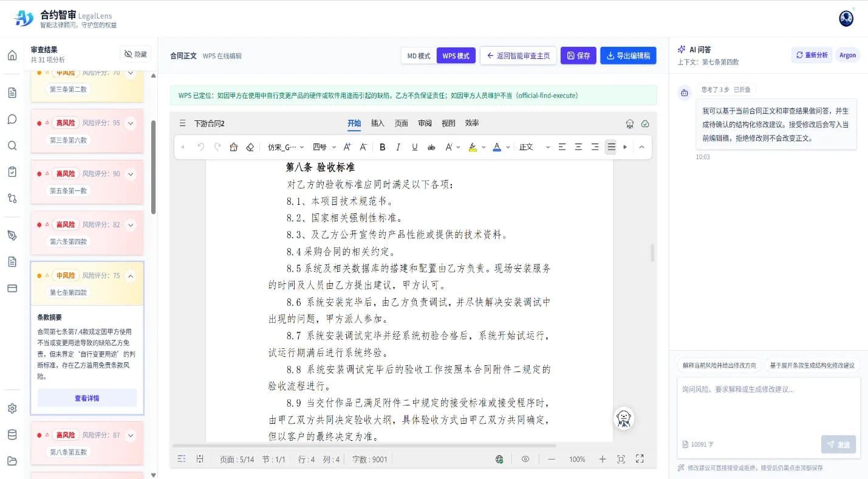
Task: Open the compare branches icon in left sidebar
Action: (x=12, y=198)
